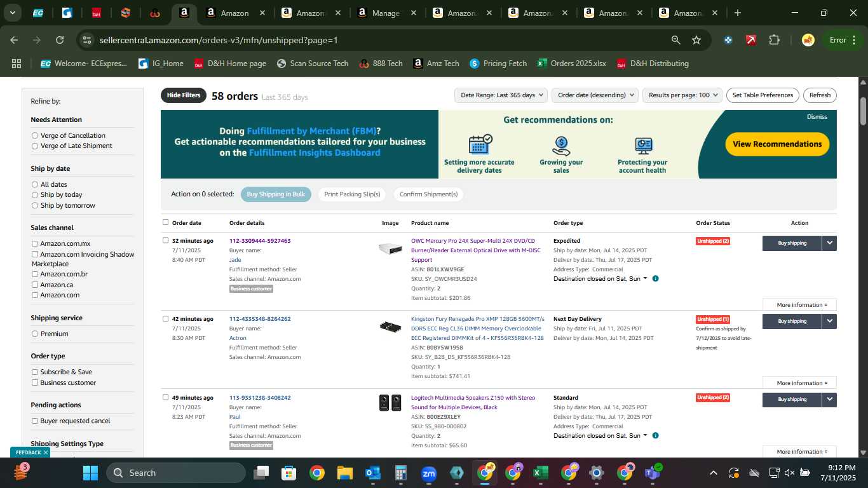
Task: Open the browser zoom magnifier icon
Action: click(x=676, y=40)
